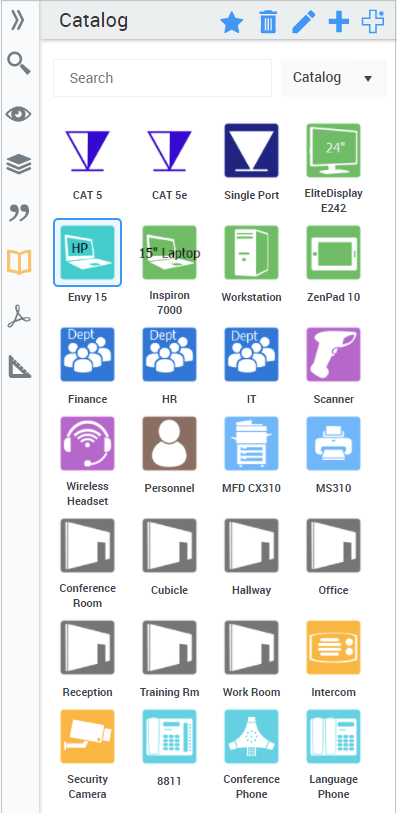Open the measurement triangle ruler tool
The width and height of the screenshot is (398, 813).
(19, 366)
